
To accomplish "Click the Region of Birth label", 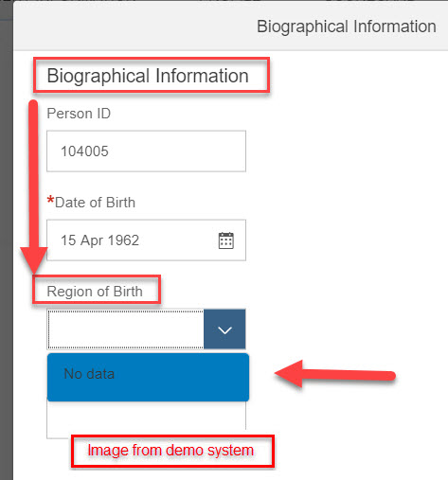I will (x=95, y=292).
